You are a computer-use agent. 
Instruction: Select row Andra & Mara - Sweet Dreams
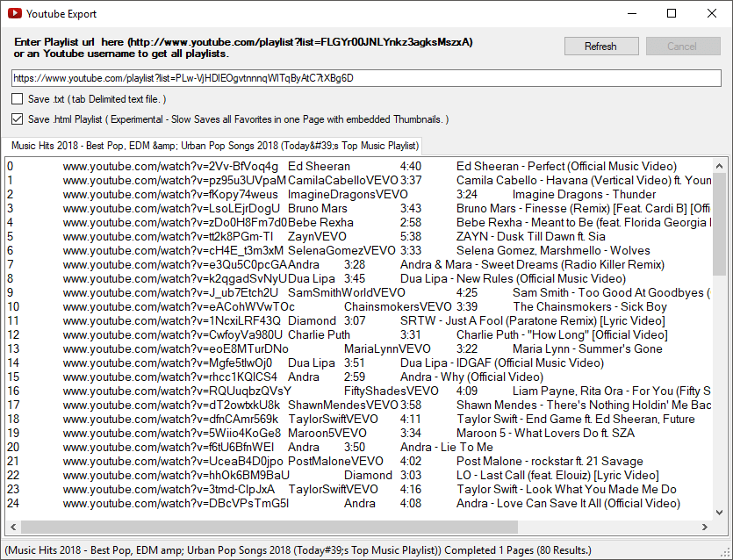click(x=359, y=264)
